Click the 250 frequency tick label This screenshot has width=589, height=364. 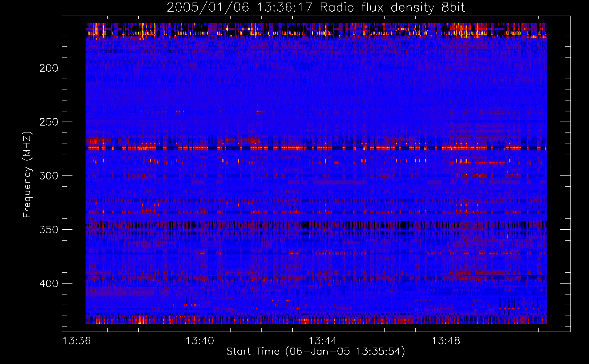[x=49, y=122]
